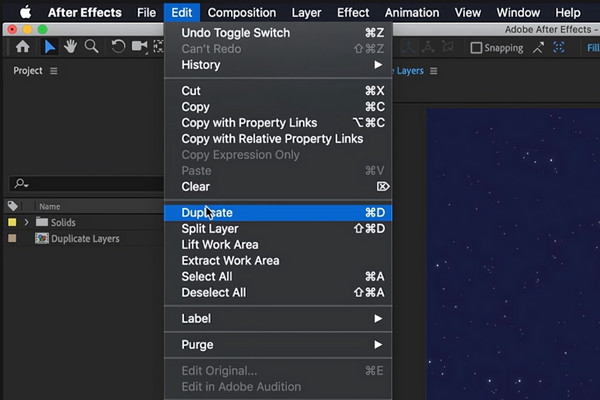Choose Copy from Edit menu
The height and width of the screenshot is (400, 600).
278,107
